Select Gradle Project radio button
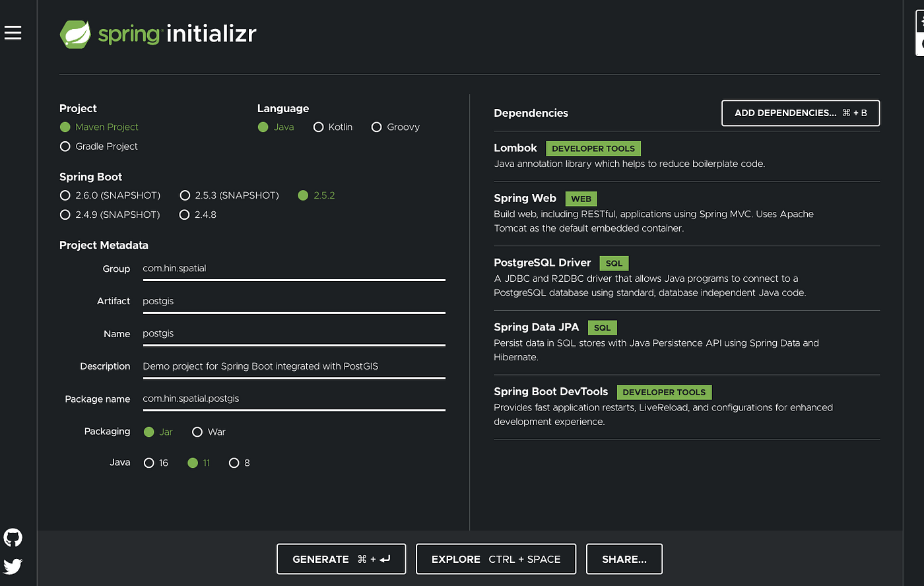The image size is (924, 586). click(x=99, y=146)
